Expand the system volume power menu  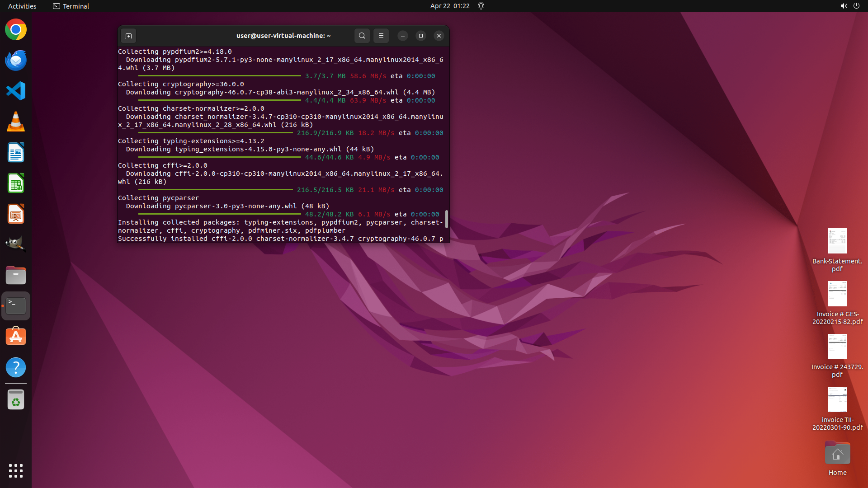pyautogui.click(x=849, y=6)
